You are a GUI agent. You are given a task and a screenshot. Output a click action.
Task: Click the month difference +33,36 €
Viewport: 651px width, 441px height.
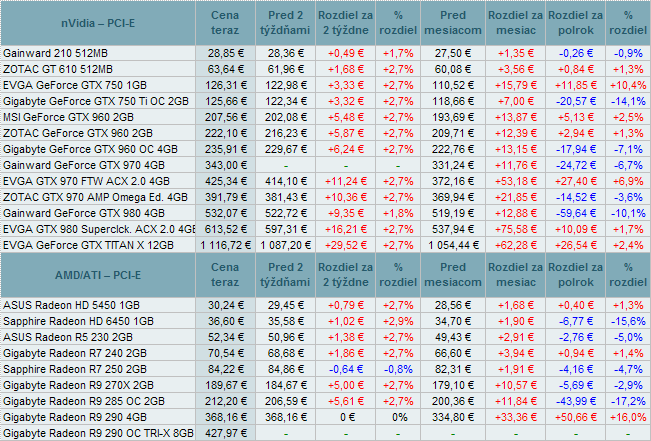pos(516,417)
